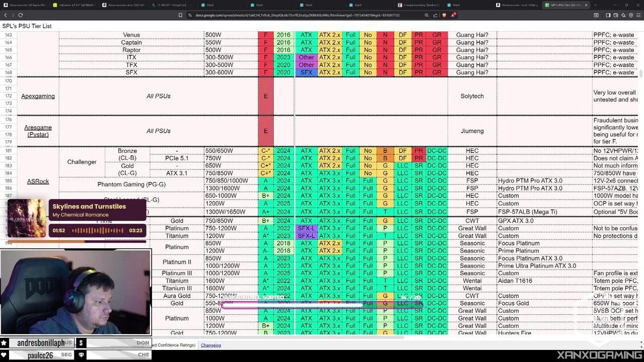The width and height of the screenshot is (644, 362).
Task: Open the ASRock brand link
Action: click(38, 181)
